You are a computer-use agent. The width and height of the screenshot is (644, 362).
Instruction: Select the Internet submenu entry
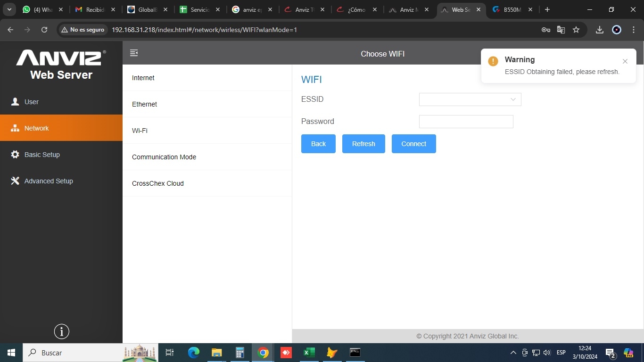[207, 78]
